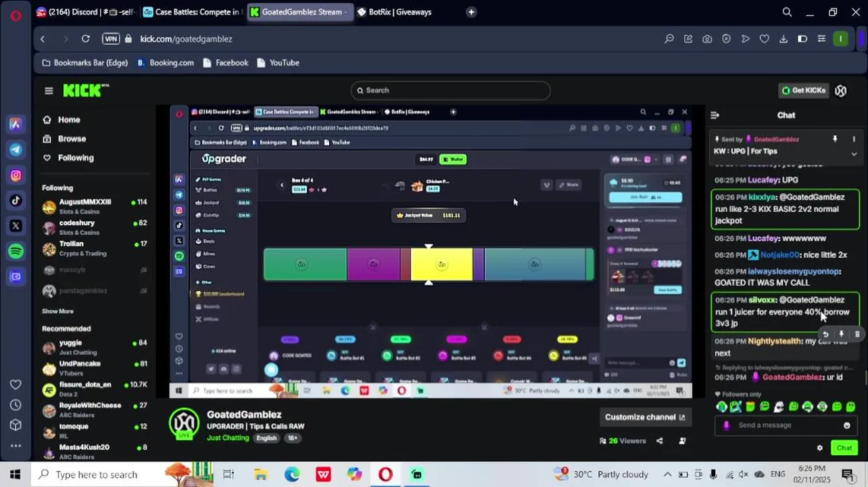
Task: Open AugustMMXXIII channel
Action: tap(95, 206)
